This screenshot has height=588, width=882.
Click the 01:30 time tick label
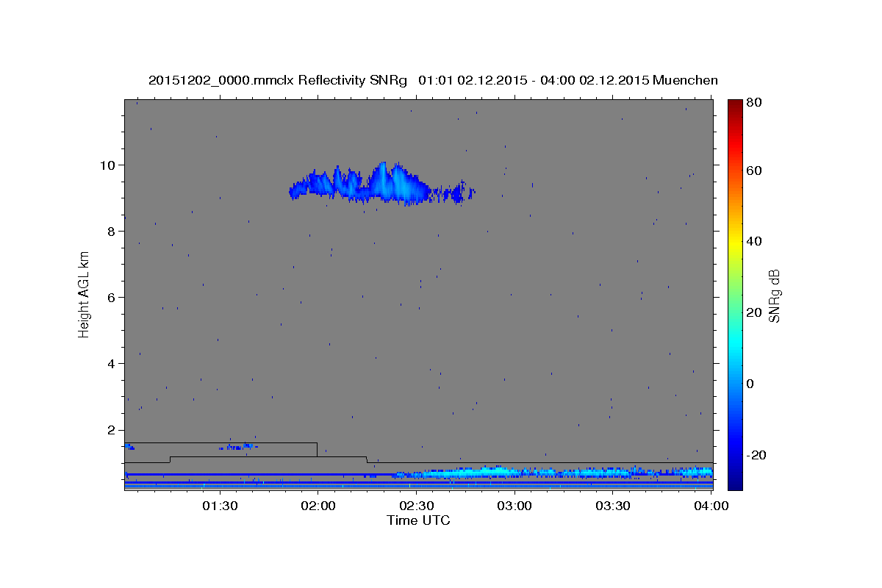[x=219, y=506]
